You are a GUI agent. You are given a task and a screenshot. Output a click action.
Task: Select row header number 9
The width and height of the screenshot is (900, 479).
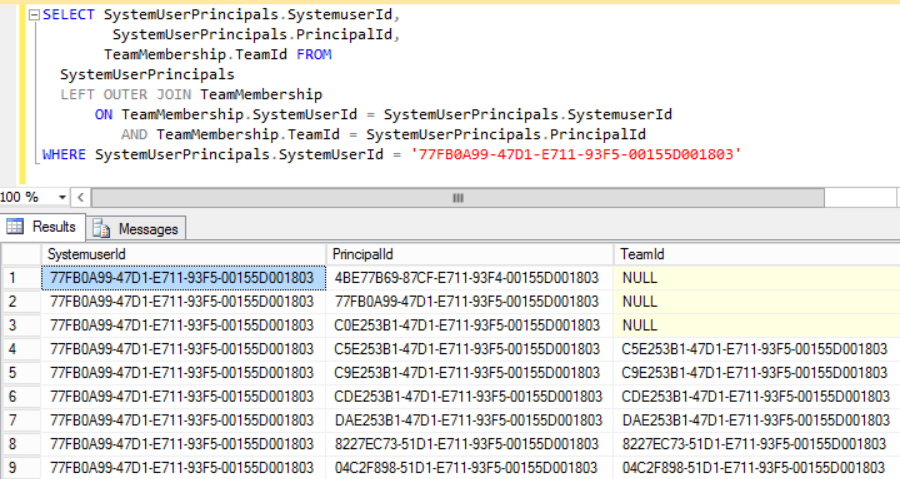21,468
